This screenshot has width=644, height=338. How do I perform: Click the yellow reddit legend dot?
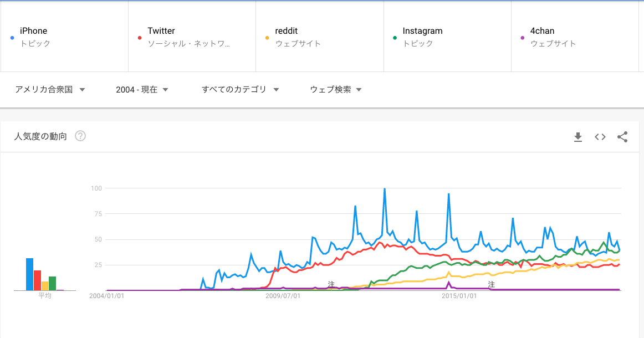(267, 38)
